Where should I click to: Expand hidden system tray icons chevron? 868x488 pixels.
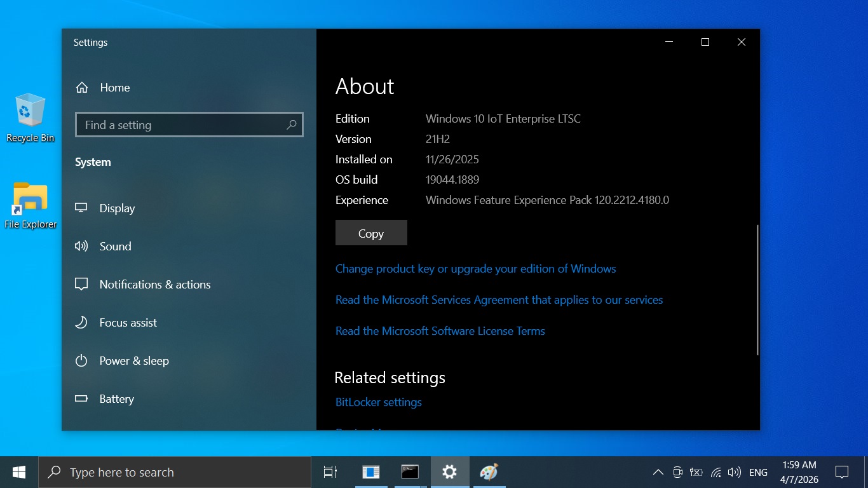(658, 472)
